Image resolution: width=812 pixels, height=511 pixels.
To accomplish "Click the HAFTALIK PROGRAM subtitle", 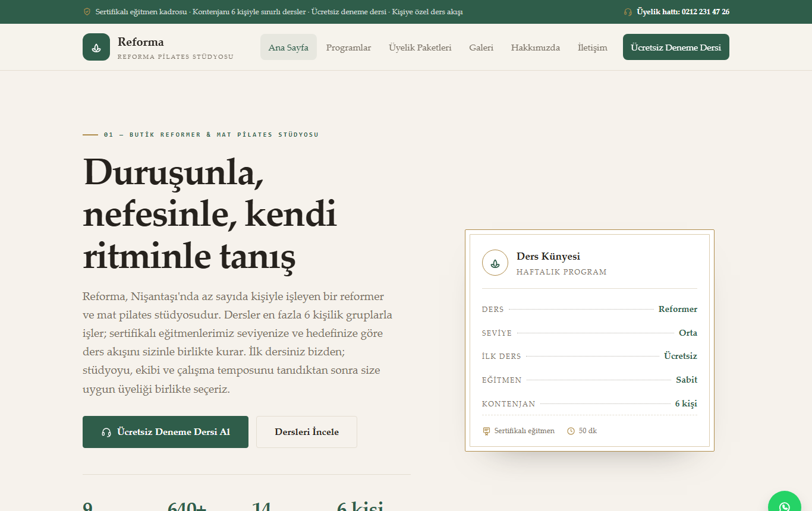I will (562, 272).
